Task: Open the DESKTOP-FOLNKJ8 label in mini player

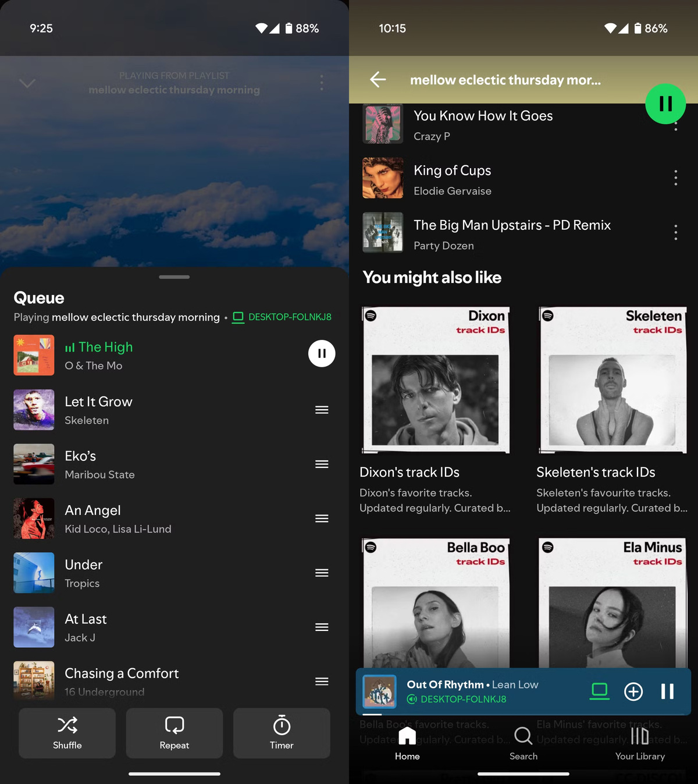Action: [x=457, y=699]
